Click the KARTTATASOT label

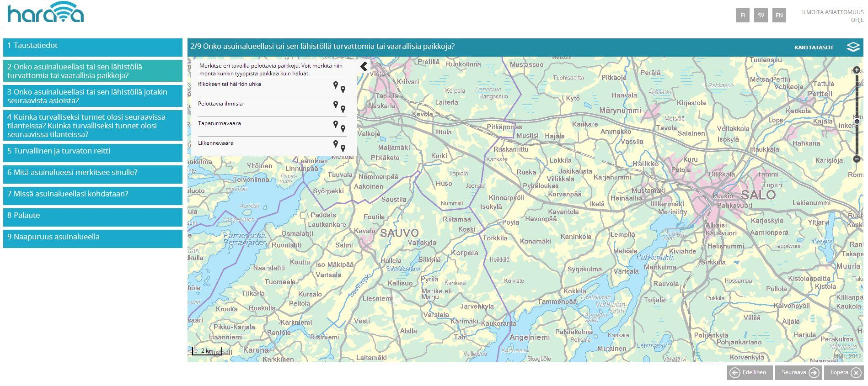point(814,48)
